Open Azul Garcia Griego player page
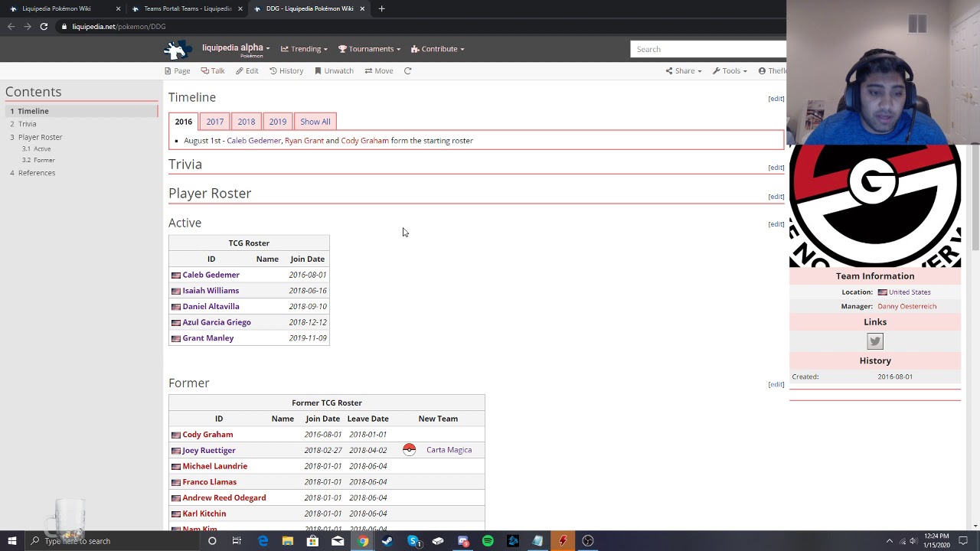 click(217, 322)
